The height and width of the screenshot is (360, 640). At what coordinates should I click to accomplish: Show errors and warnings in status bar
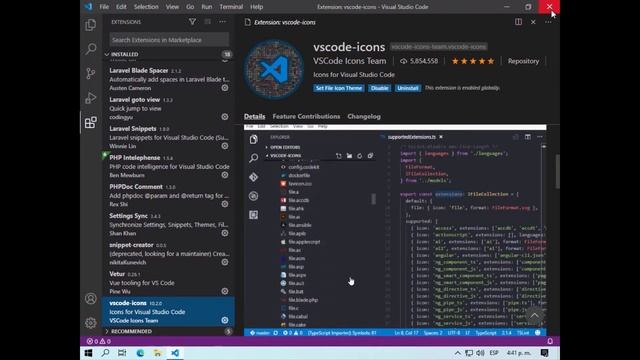click(99, 341)
